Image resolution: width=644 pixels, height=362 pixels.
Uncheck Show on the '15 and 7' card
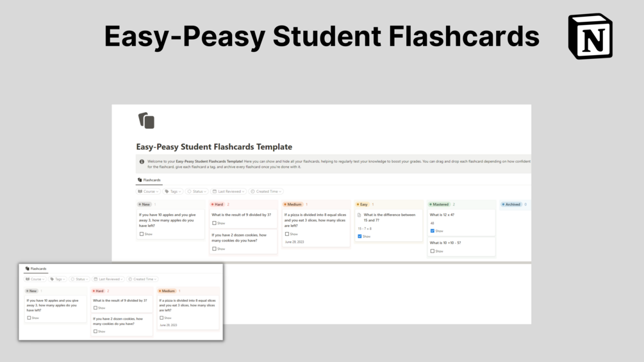pos(359,236)
